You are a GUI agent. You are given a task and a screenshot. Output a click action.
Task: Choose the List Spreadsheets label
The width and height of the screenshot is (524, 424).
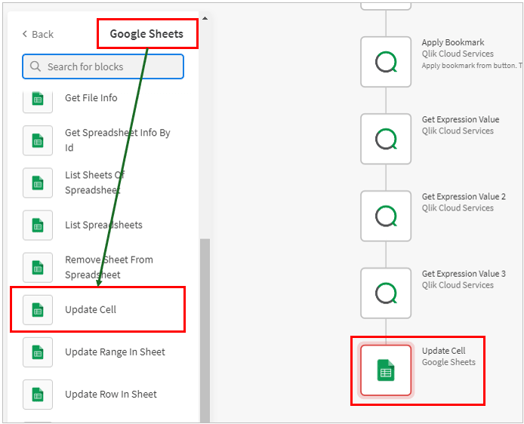click(x=104, y=225)
